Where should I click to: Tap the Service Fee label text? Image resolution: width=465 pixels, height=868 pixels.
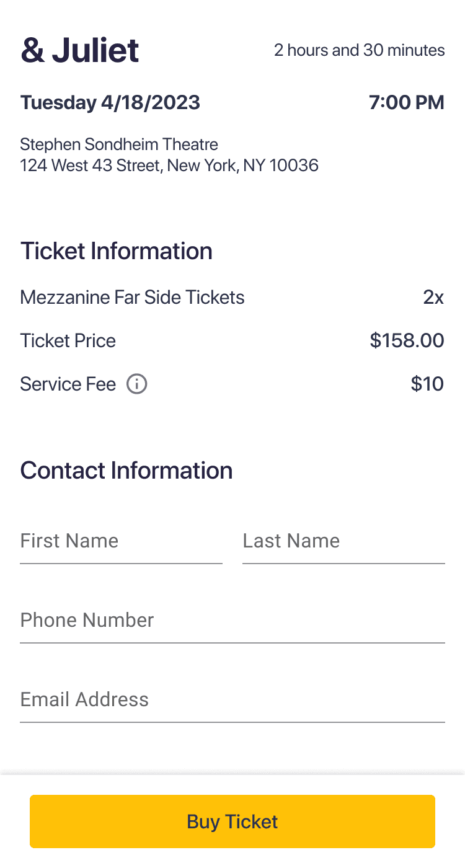point(68,384)
